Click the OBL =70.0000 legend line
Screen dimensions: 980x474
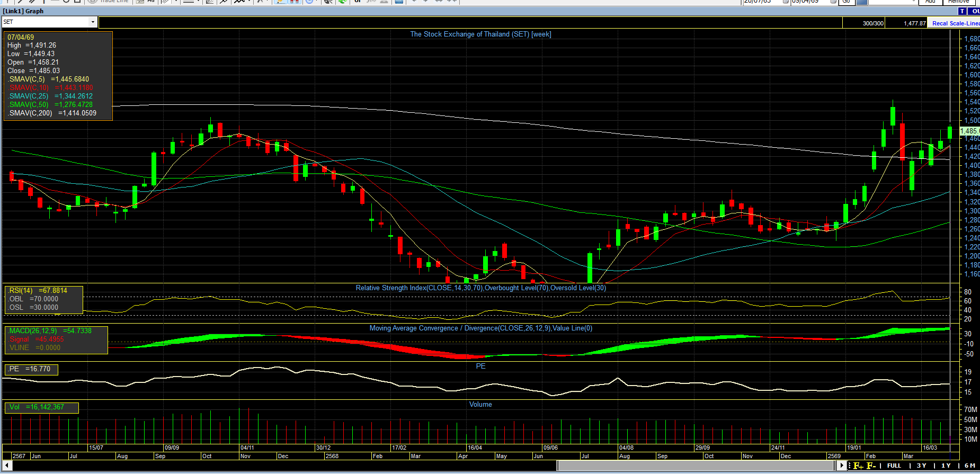tap(33, 299)
